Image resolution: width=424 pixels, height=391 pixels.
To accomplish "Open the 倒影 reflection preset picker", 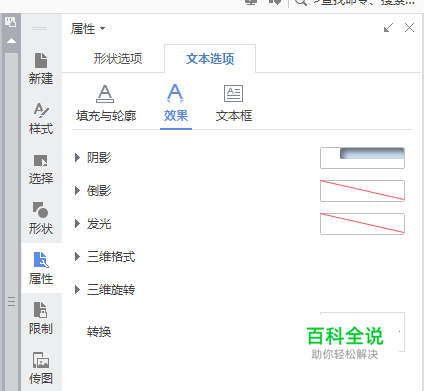I will pos(362,191).
